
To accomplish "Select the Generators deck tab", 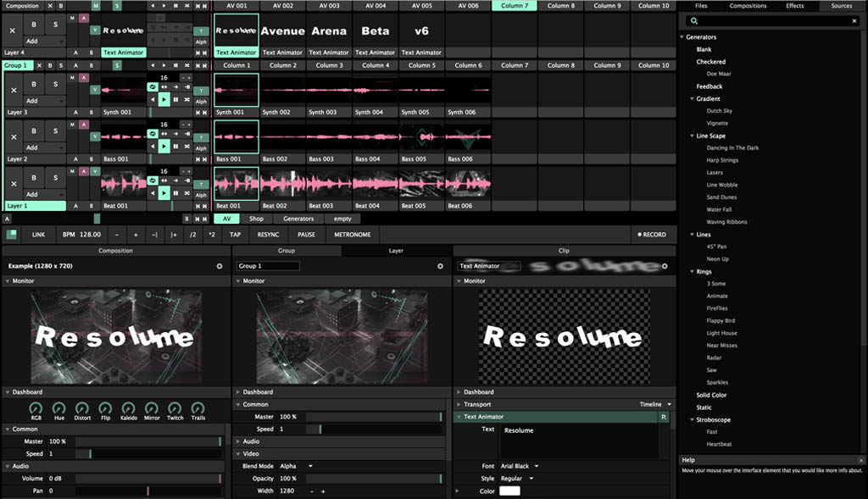I will pyautogui.click(x=298, y=219).
